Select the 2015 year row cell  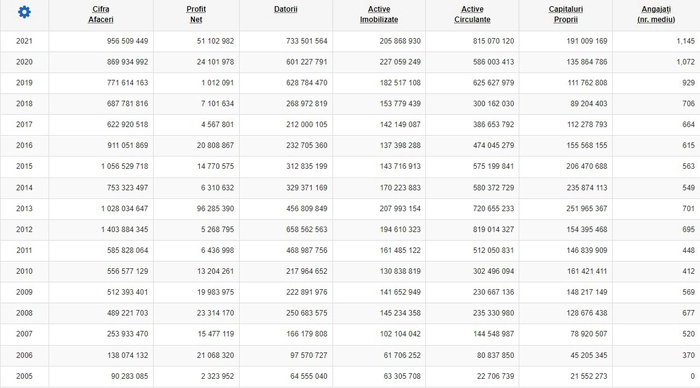click(24, 166)
